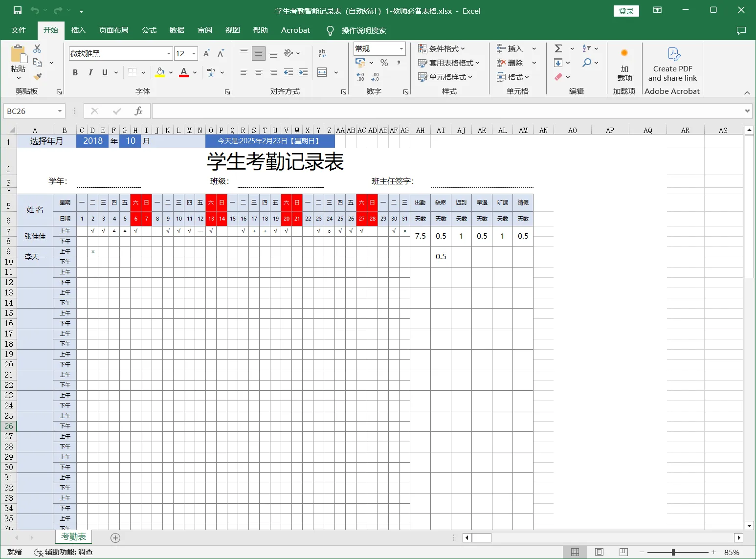This screenshot has width=756, height=559.
Task: Toggle align text right
Action: coord(273,72)
